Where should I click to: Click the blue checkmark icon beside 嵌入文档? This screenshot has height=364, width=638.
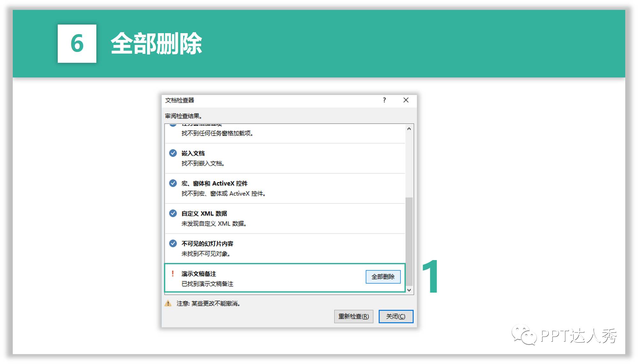click(173, 153)
